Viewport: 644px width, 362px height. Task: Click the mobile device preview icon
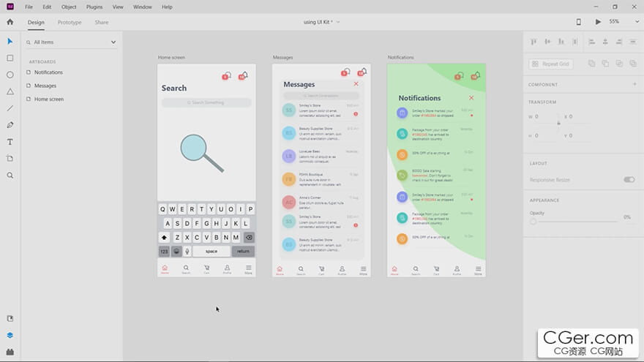coord(578,22)
